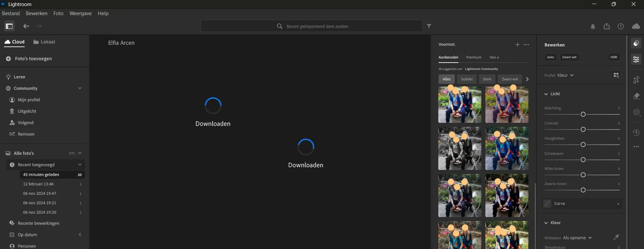Open Personen in sidebar
644x249 pixels.
click(x=23, y=246)
